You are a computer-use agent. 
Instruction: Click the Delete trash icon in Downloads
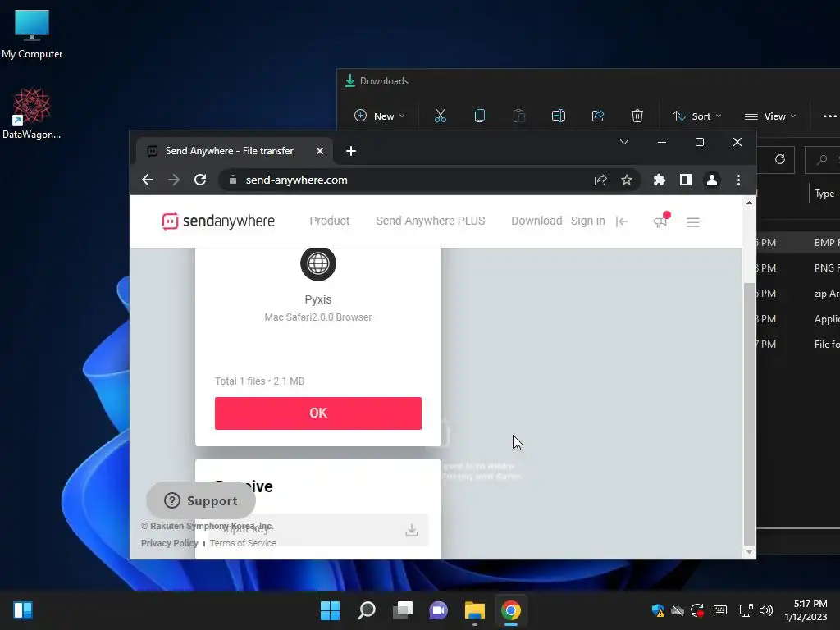tap(637, 116)
